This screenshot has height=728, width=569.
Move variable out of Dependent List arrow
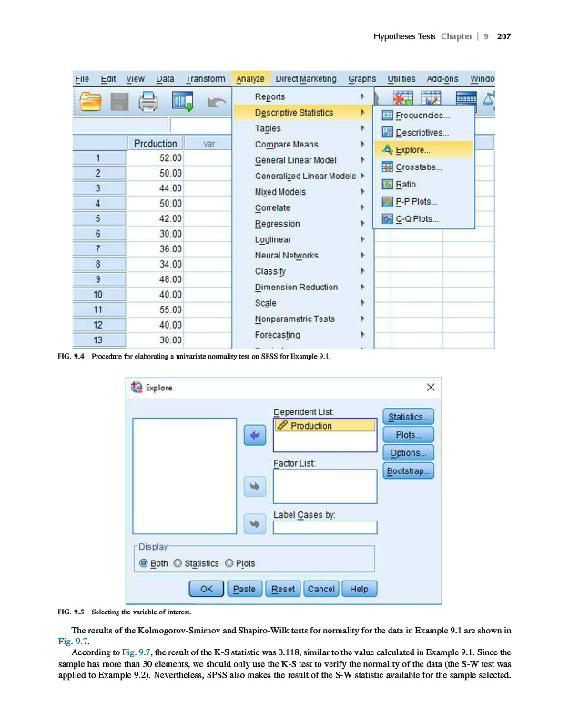tap(255, 438)
